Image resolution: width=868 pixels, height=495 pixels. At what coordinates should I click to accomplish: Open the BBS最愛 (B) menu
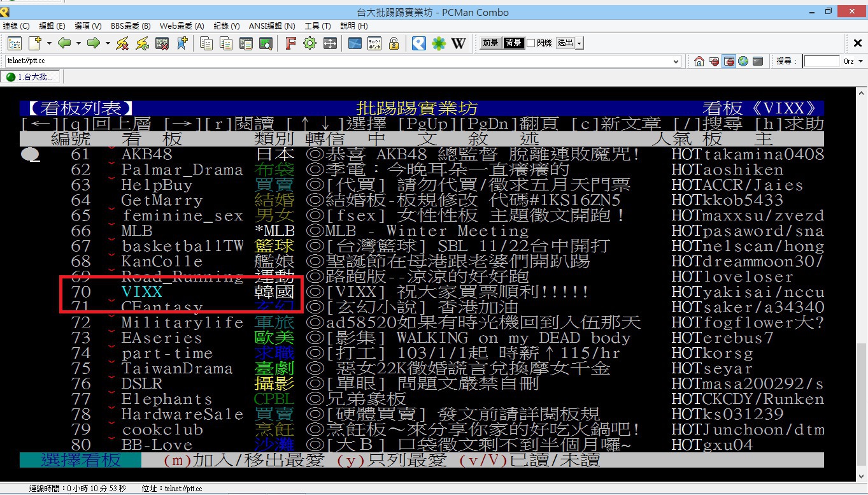[131, 26]
